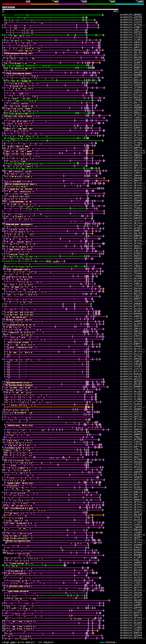Select the UniRef100_A8J1N3 label
146x644 pixels.
[131, 392]
